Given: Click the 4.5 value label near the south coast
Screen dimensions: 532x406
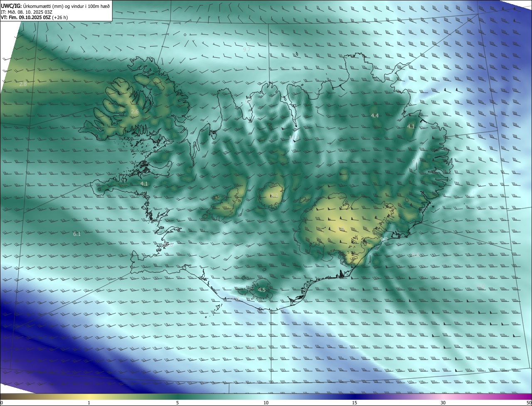Looking at the screenshot, I should (262, 290).
